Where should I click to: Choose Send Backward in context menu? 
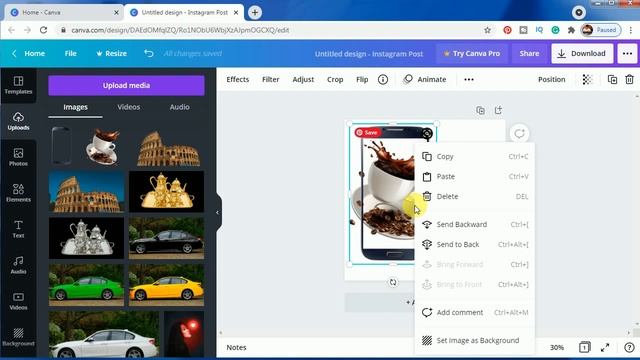[x=474, y=224]
